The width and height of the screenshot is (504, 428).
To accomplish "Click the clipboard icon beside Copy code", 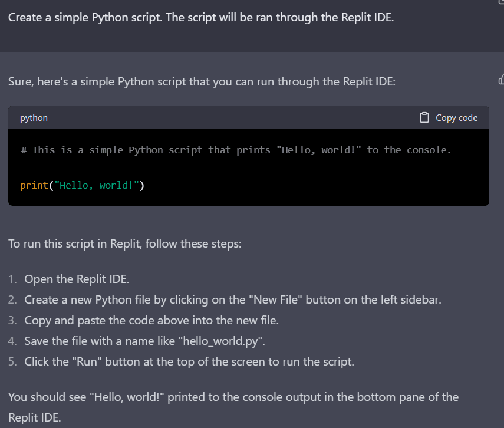I will pos(424,117).
